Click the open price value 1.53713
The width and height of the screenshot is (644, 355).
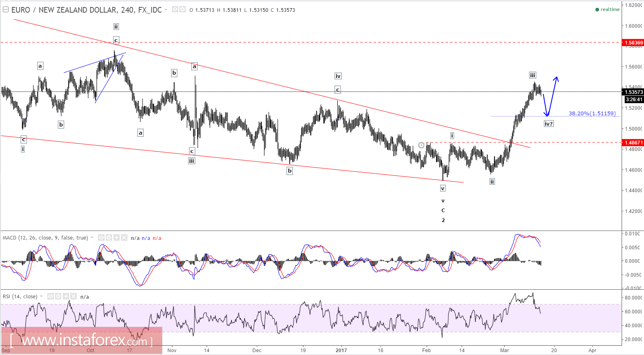[x=205, y=10]
